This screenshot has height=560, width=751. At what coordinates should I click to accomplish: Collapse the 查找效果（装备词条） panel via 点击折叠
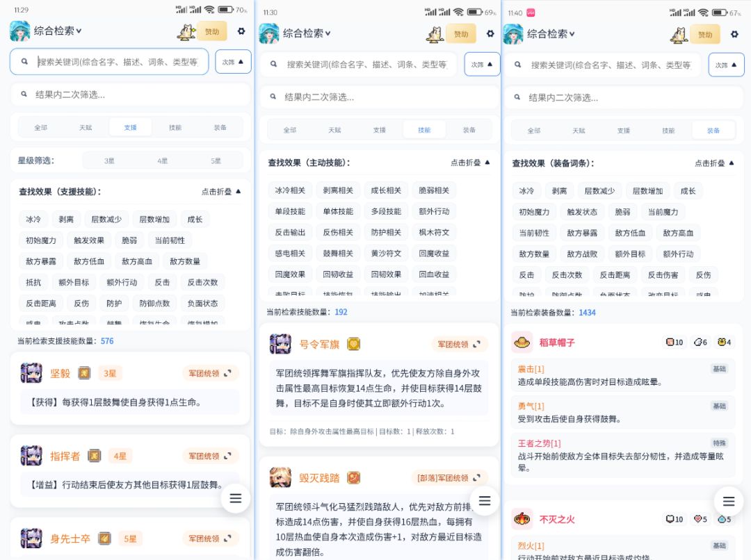point(714,163)
